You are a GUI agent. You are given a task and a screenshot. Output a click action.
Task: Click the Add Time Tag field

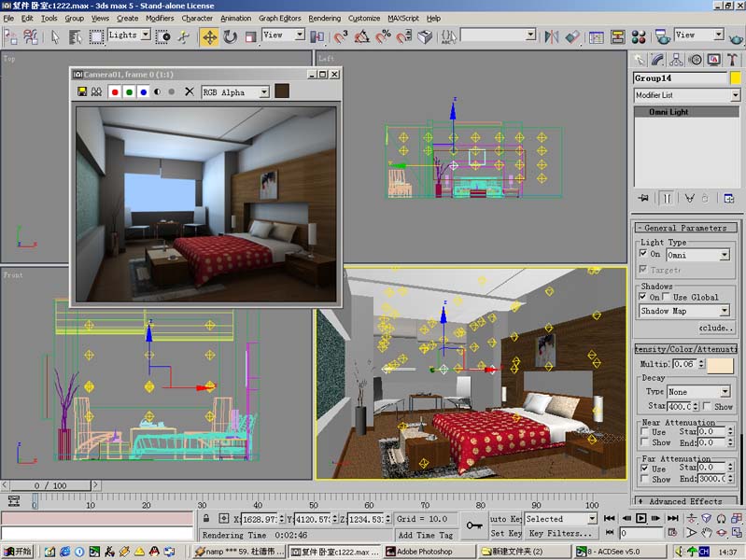426,535
